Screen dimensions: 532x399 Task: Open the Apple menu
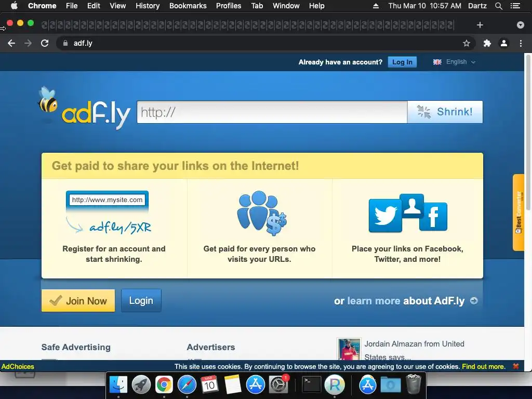click(14, 6)
